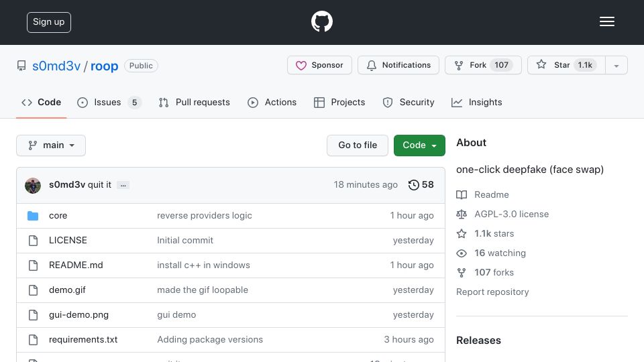Screen dimensions: 644x362
Task: Open the hamburger navigation menu
Action: [x=606, y=21]
